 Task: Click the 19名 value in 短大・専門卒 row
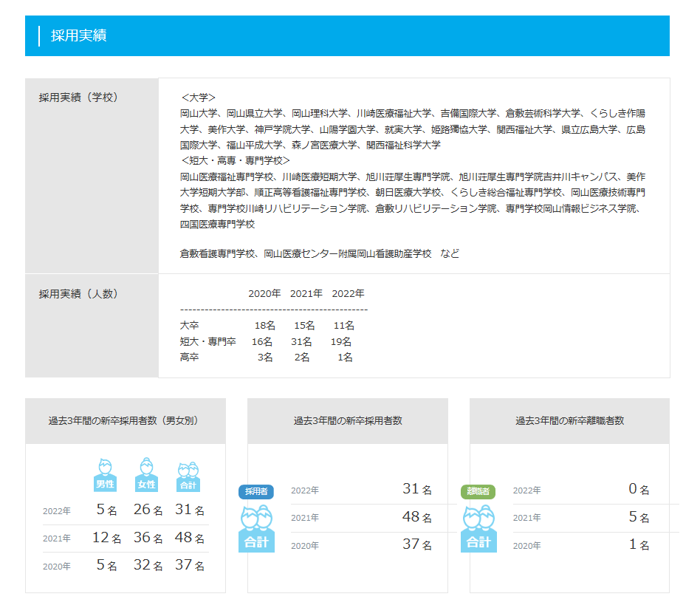click(x=341, y=341)
